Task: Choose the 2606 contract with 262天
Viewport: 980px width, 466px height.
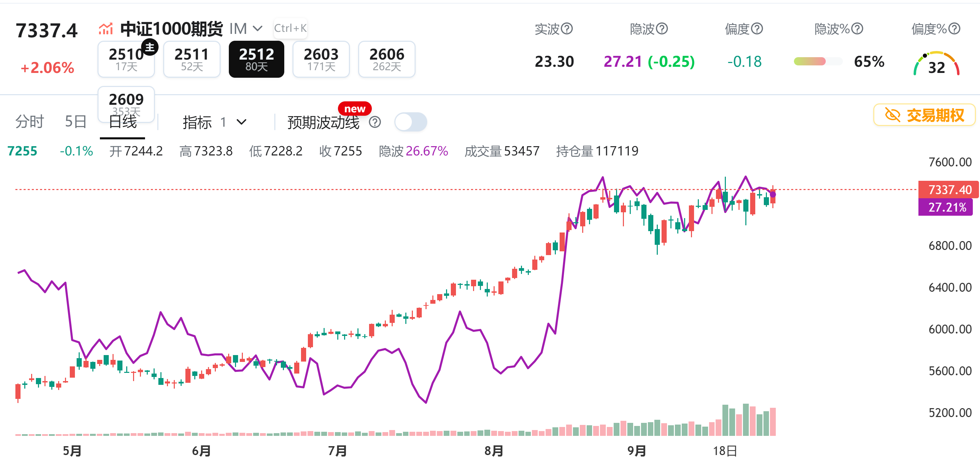Action: tap(386, 59)
